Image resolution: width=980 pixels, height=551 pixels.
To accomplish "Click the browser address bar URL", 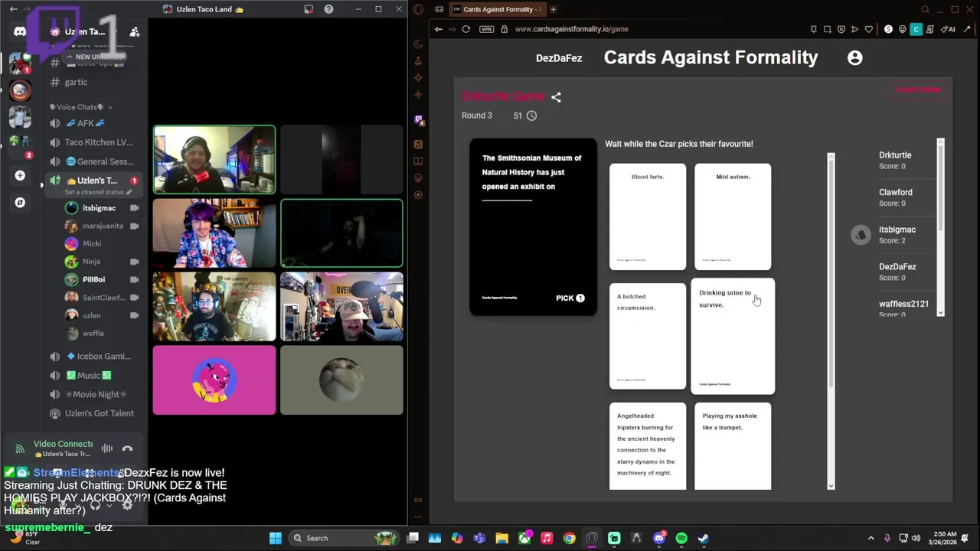I will click(571, 29).
